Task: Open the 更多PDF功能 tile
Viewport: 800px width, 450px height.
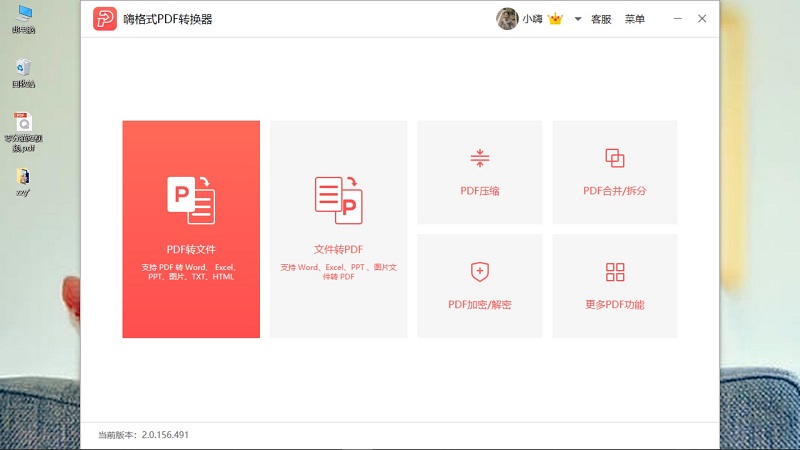Action: (615, 286)
